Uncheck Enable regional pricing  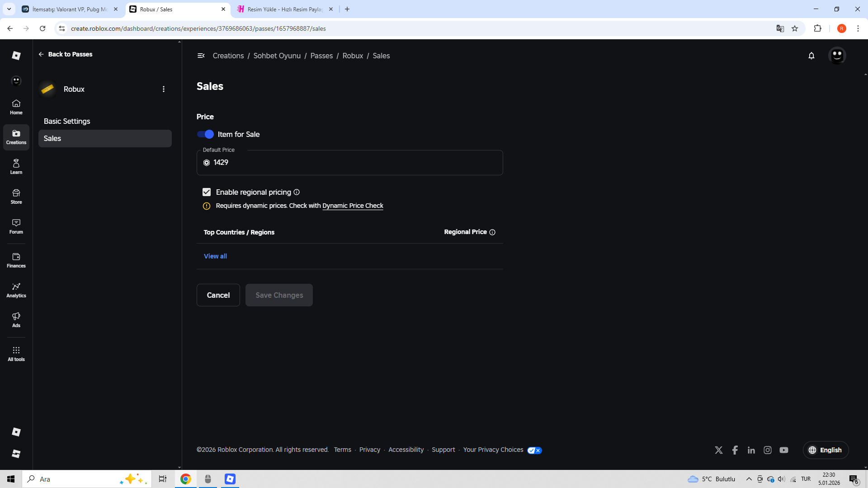click(207, 192)
